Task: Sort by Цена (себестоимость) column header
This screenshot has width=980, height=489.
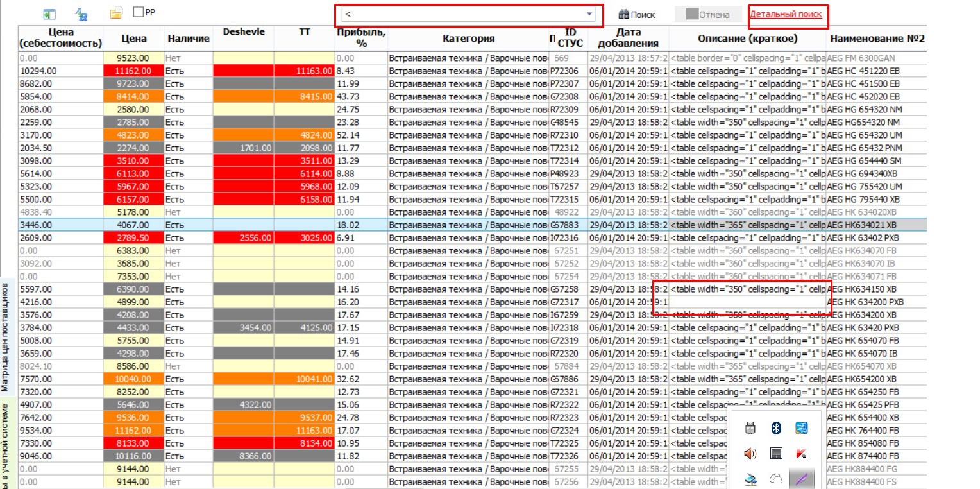Action: [60, 38]
